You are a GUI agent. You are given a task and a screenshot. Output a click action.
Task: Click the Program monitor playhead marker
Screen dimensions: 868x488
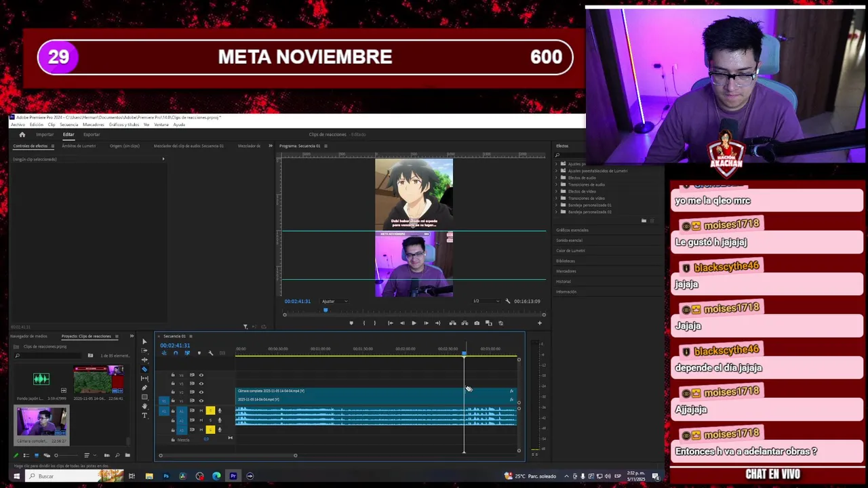[x=325, y=310]
